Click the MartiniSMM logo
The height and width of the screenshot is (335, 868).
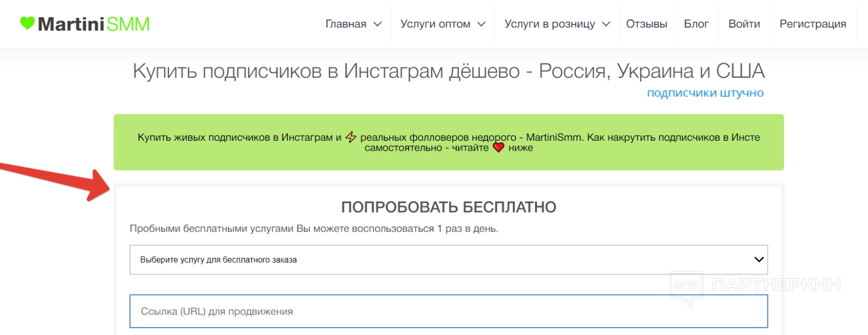pyautogui.click(x=85, y=24)
